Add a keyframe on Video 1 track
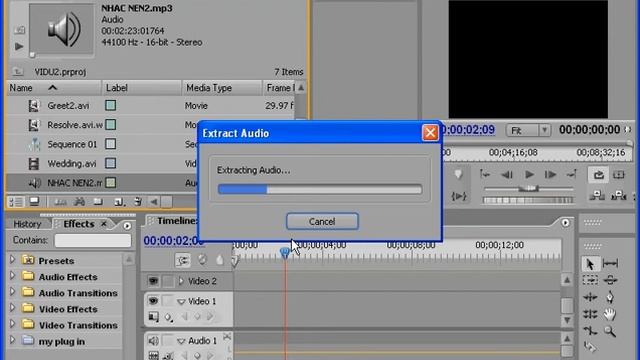The image size is (640, 360). 197,317
